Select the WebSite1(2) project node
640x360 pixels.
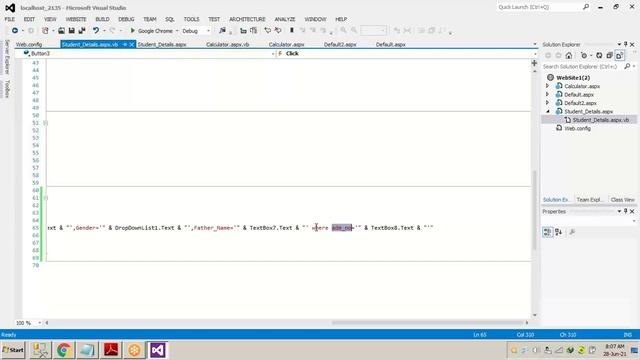[573, 78]
